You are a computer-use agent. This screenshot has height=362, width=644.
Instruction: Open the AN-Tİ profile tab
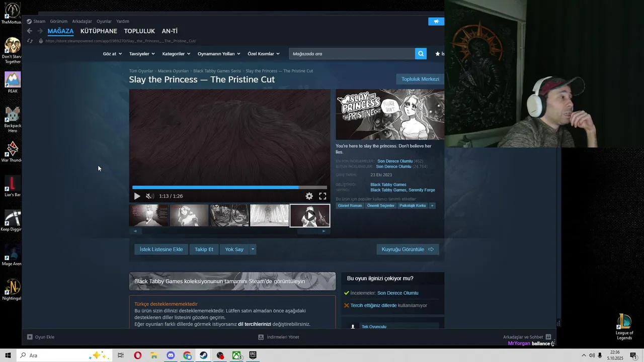click(x=170, y=31)
